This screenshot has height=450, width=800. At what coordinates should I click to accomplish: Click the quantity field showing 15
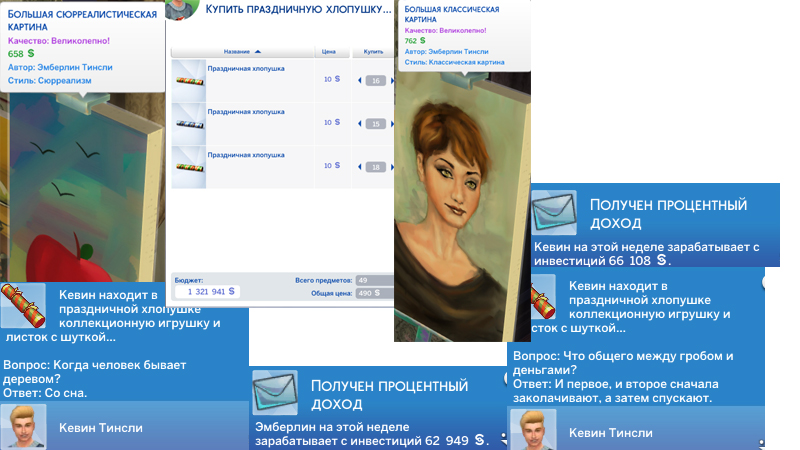tap(376, 123)
